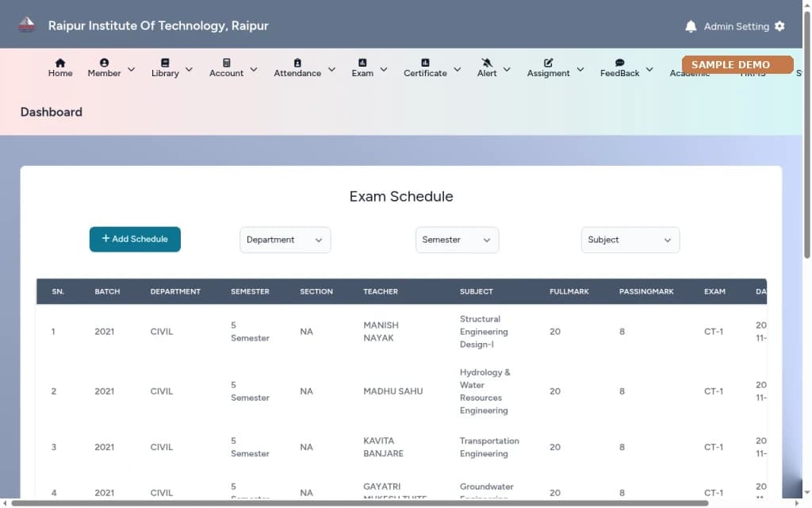
Task: Click the vertical page scrollbar thumb
Action: [x=806, y=133]
